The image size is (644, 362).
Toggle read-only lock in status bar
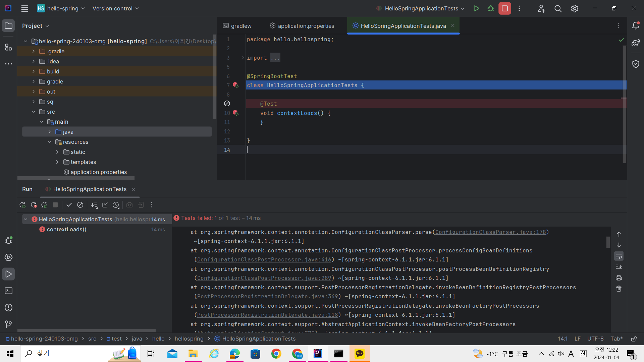tap(634, 339)
